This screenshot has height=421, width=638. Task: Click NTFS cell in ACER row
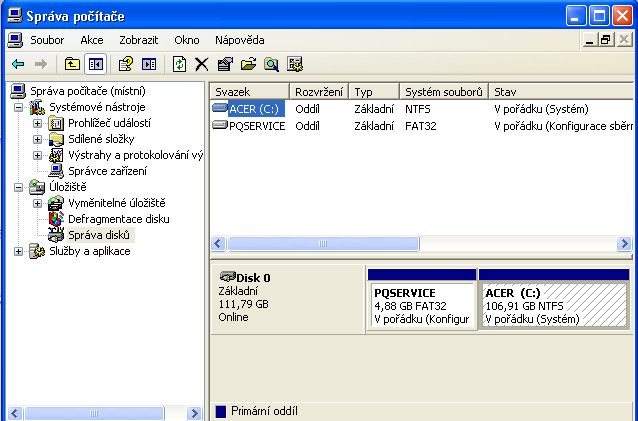[417, 109]
